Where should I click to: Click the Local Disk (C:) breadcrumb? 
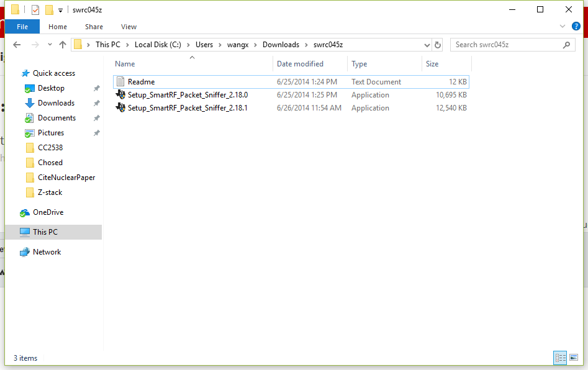point(158,45)
